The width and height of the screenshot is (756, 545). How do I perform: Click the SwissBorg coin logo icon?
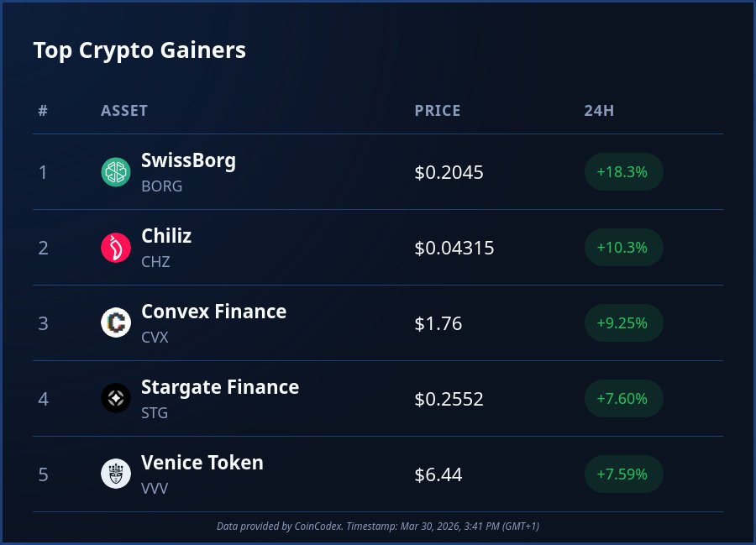pos(115,172)
